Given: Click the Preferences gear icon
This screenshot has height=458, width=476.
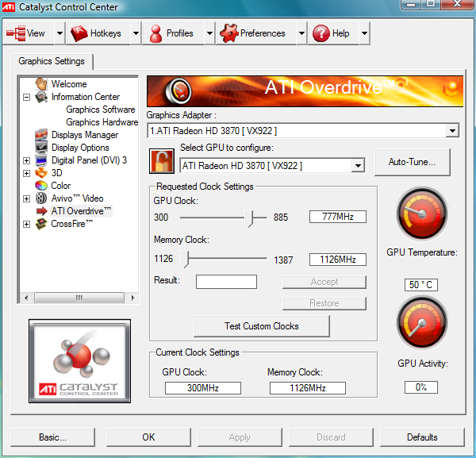Looking at the screenshot, I should [x=229, y=33].
